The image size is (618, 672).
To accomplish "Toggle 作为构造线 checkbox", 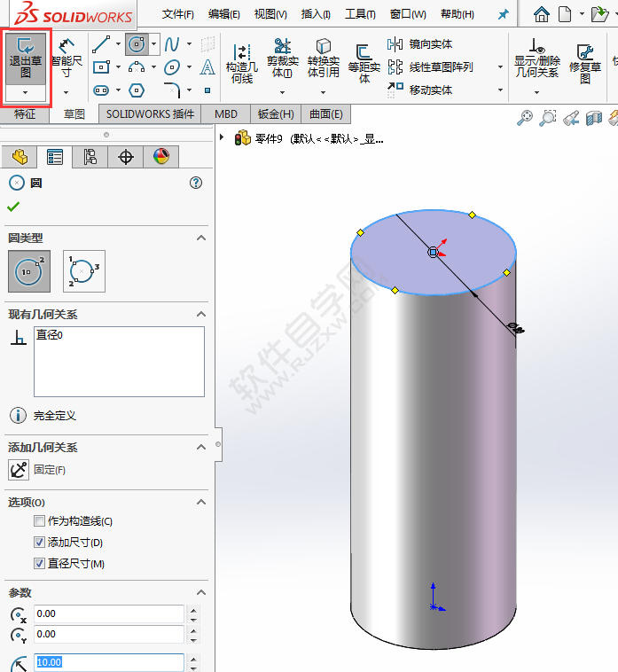I will coord(39,521).
